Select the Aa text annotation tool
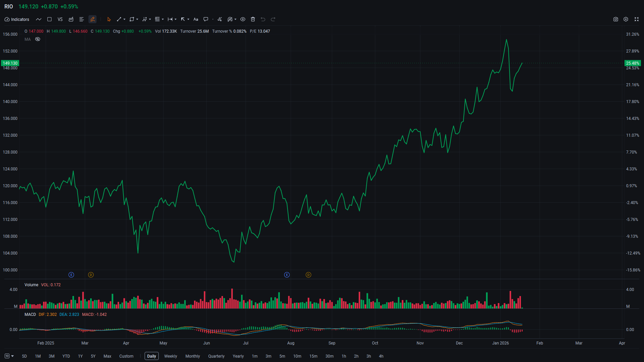This screenshot has width=644, height=362. click(x=196, y=20)
